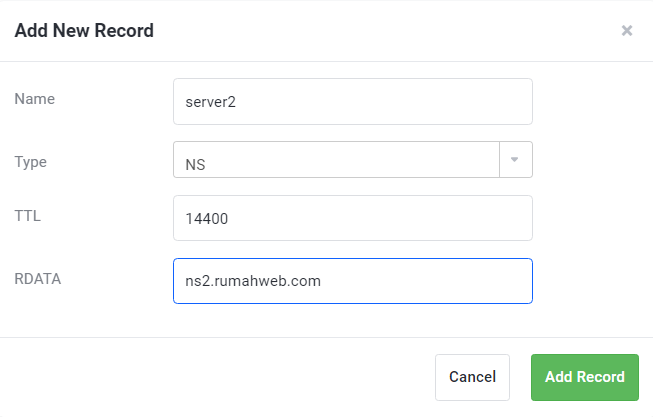This screenshot has height=417, width=653.
Task: Open the Type combo box showing NS
Action: 353,160
